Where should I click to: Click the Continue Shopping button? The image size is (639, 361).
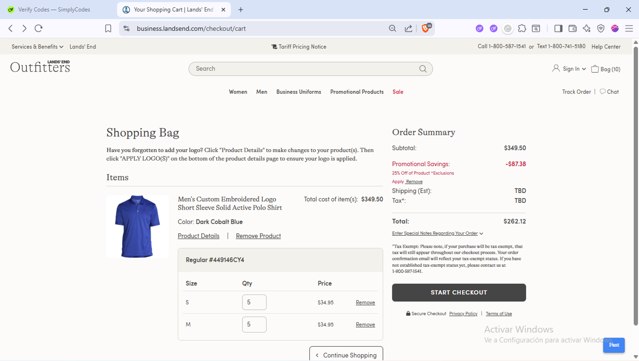pos(346,355)
